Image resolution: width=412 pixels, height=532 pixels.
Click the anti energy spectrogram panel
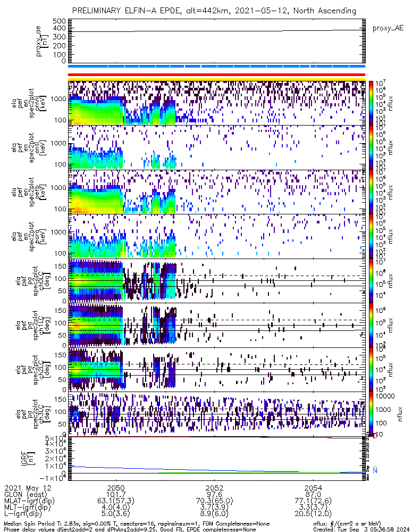[217, 147]
